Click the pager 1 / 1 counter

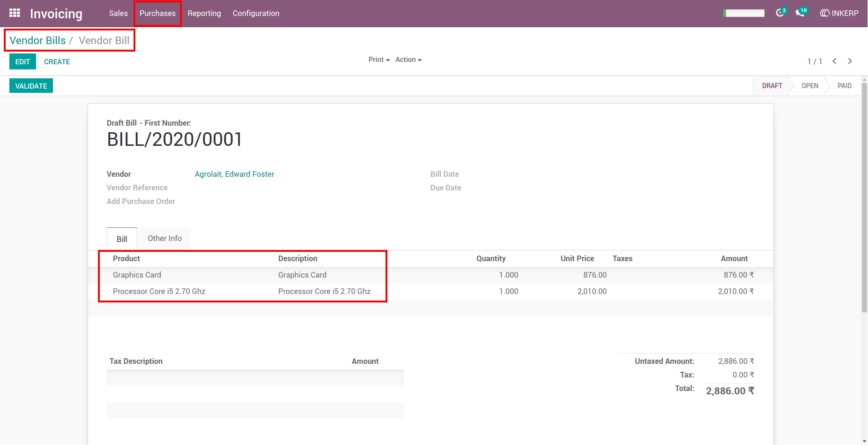[x=815, y=61]
